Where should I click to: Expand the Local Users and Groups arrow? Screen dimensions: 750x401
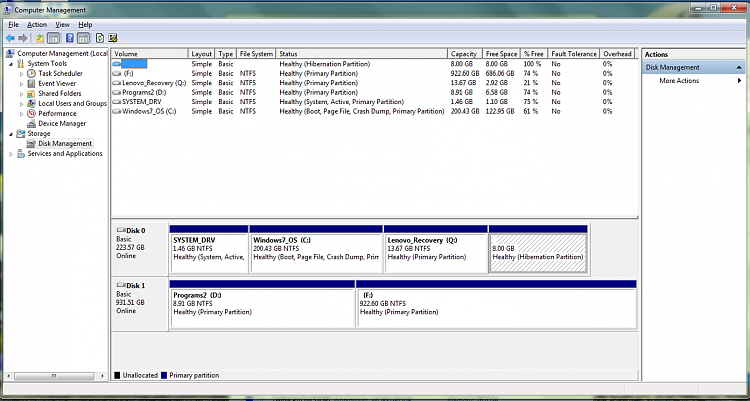click(22, 104)
